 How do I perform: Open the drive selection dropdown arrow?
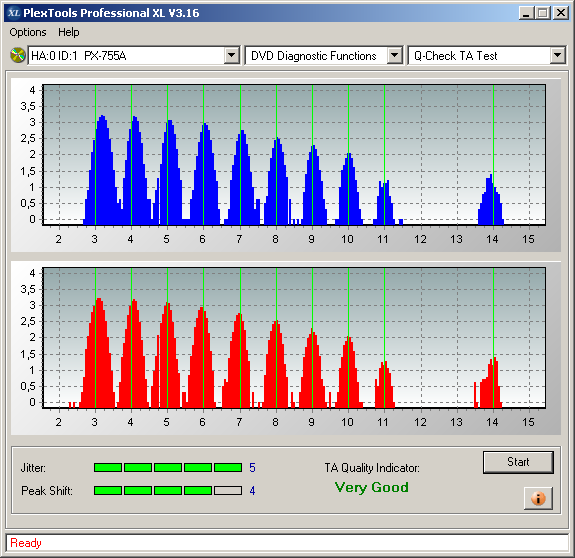click(x=231, y=56)
